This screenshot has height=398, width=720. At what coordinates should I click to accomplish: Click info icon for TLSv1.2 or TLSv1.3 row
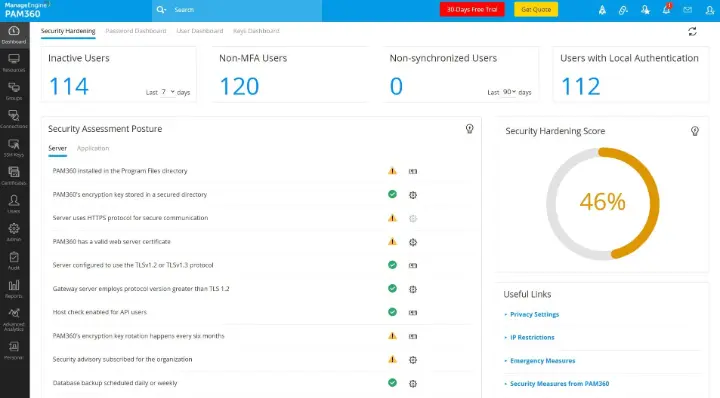click(413, 265)
